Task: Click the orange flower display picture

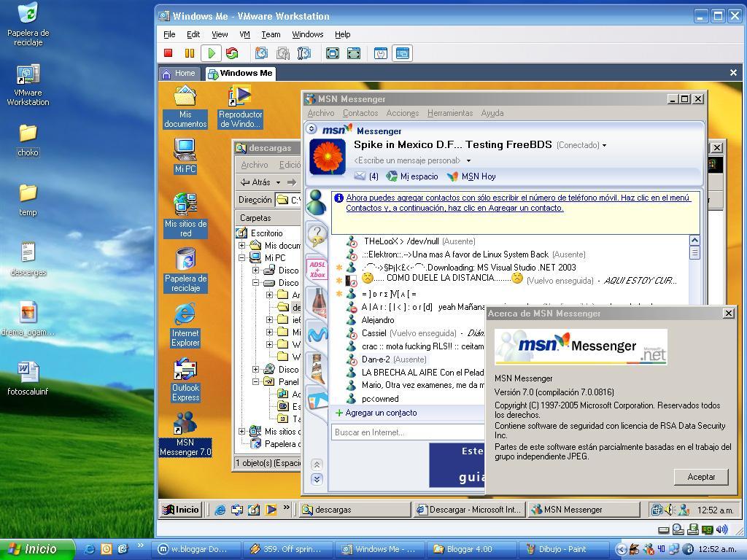Action: tap(328, 156)
